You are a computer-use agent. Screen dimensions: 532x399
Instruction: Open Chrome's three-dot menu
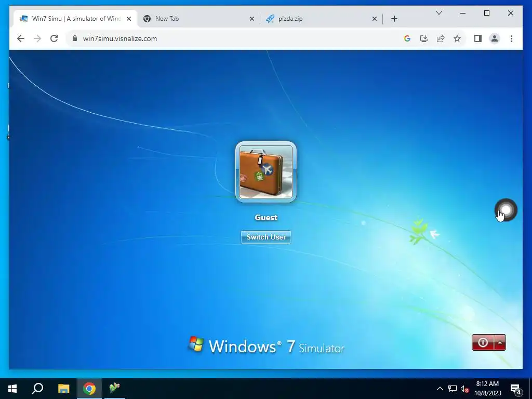pos(511,38)
